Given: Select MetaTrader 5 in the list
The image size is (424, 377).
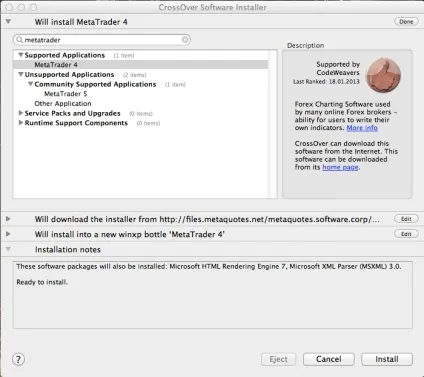Looking at the screenshot, I should (x=66, y=94).
